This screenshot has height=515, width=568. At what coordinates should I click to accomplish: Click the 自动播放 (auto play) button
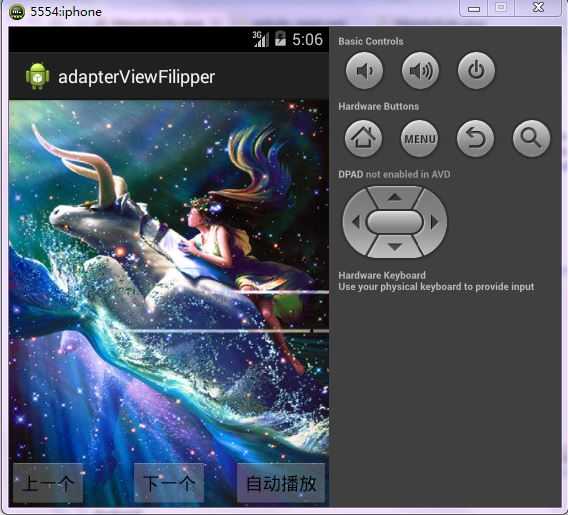click(x=281, y=483)
